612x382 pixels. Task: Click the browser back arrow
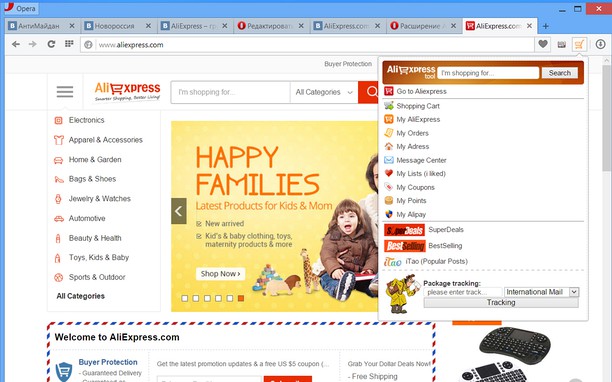[x=16, y=44]
